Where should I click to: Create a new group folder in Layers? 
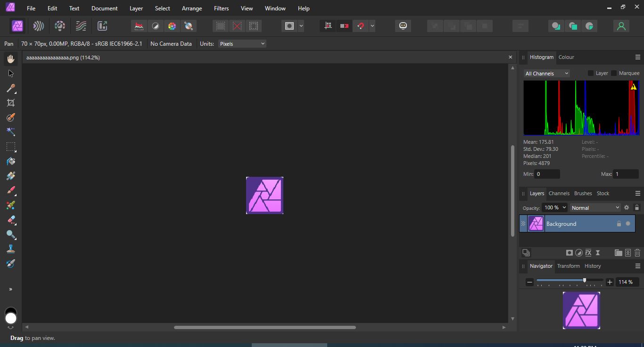click(619, 253)
